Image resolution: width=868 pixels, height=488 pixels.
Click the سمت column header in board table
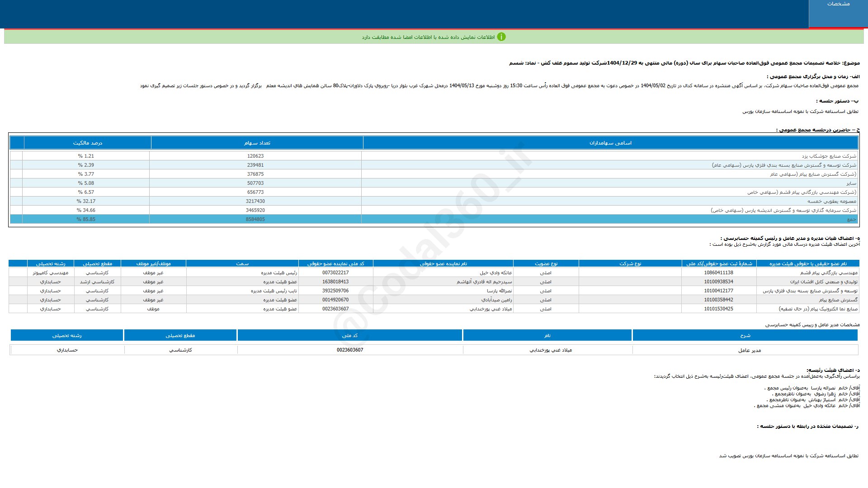242,263
